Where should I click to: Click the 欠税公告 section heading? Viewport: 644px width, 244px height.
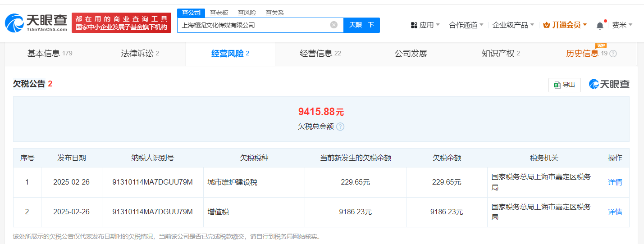click(29, 84)
